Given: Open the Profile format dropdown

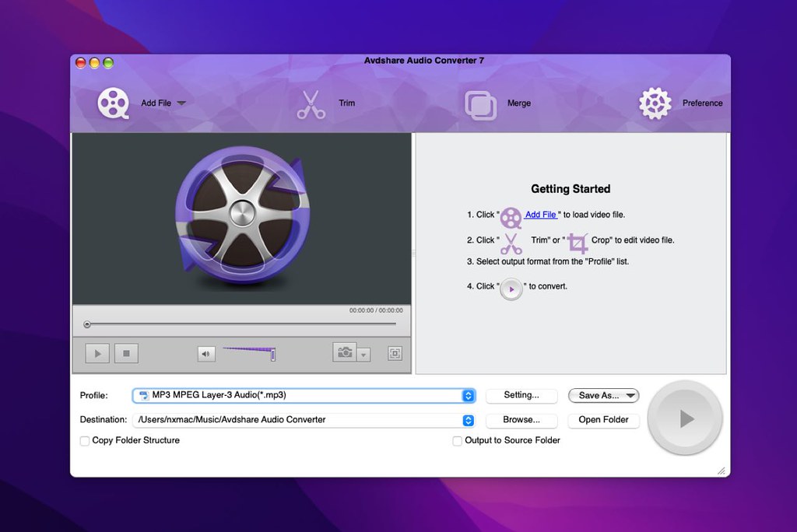Looking at the screenshot, I should coord(468,395).
